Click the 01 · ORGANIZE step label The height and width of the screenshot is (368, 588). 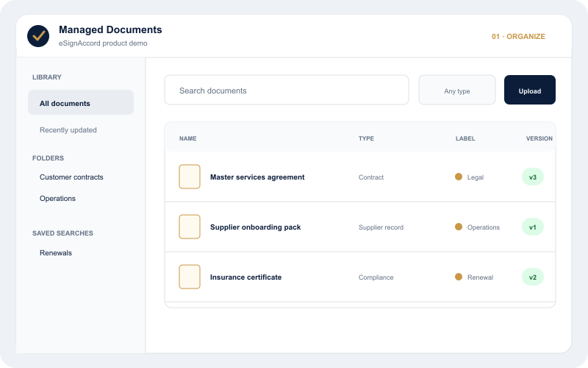coord(518,36)
